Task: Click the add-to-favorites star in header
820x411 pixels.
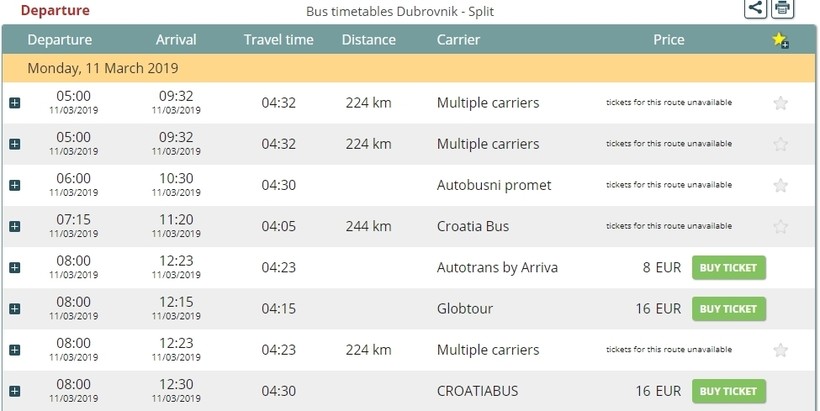Action: (780, 40)
